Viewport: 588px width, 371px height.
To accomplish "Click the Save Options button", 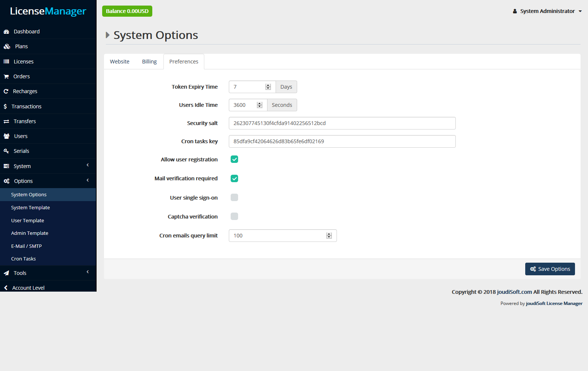I will (x=550, y=269).
